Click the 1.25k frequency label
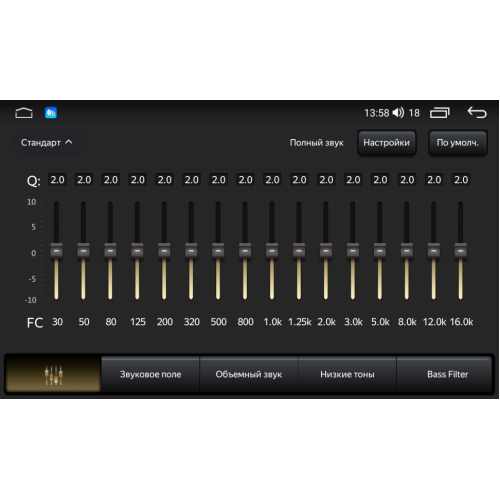The width and height of the screenshot is (500, 500). pos(299,322)
